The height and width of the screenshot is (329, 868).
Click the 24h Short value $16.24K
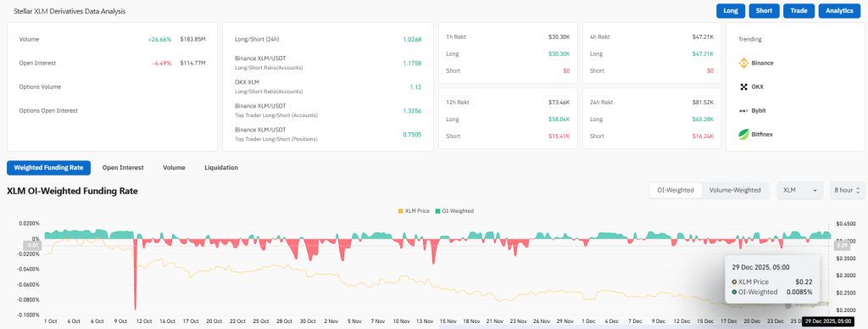point(703,137)
